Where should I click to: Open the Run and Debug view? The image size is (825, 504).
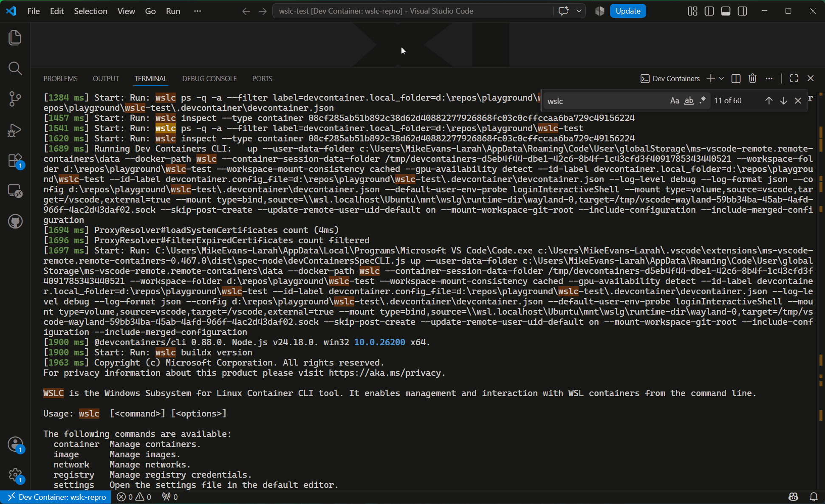coord(15,130)
